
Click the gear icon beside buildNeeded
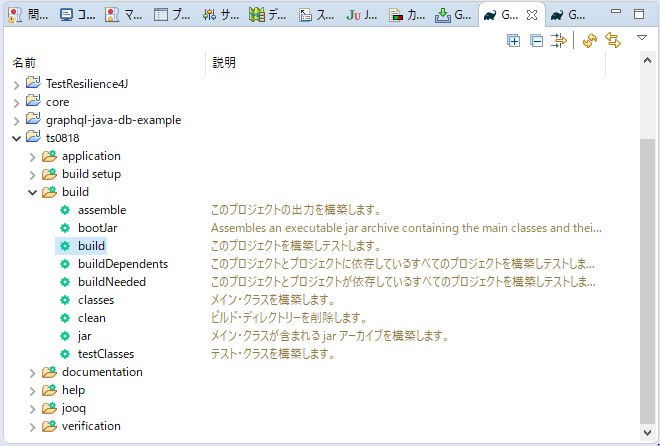pyautogui.click(x=65, y=282)
